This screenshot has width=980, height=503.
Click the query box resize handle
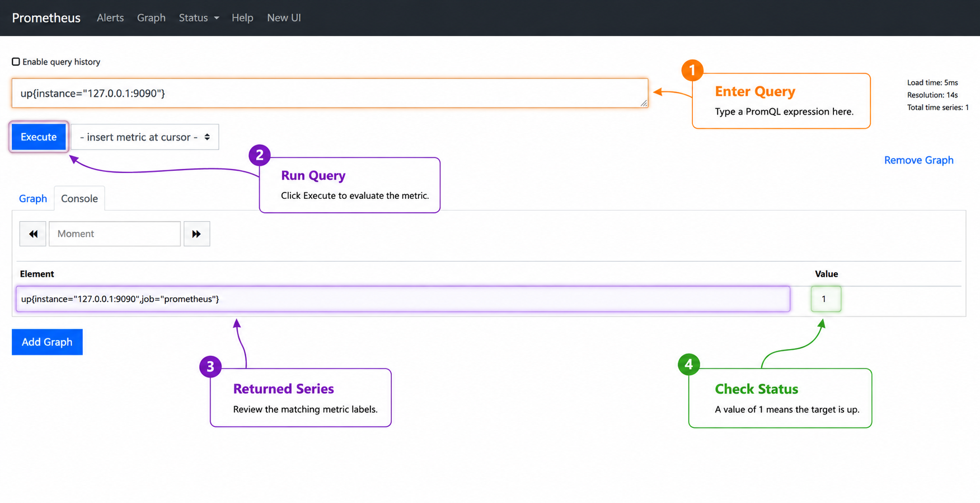click(x=644, y=103)
